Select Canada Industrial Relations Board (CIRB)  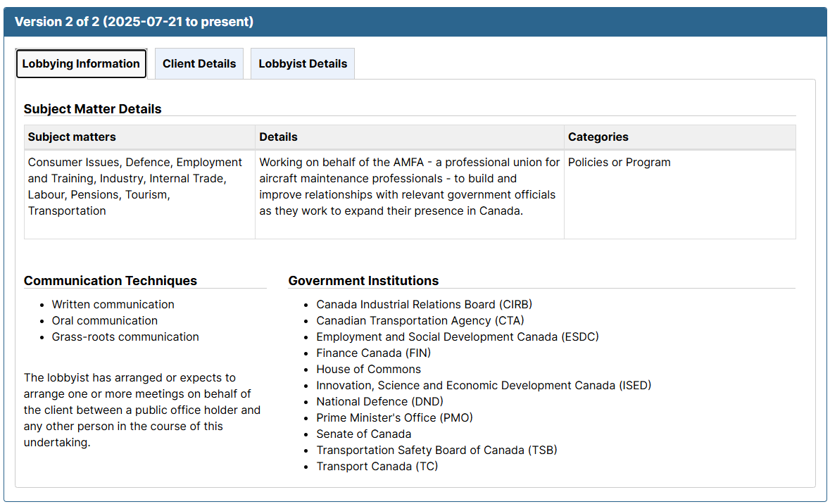(424, 304)
